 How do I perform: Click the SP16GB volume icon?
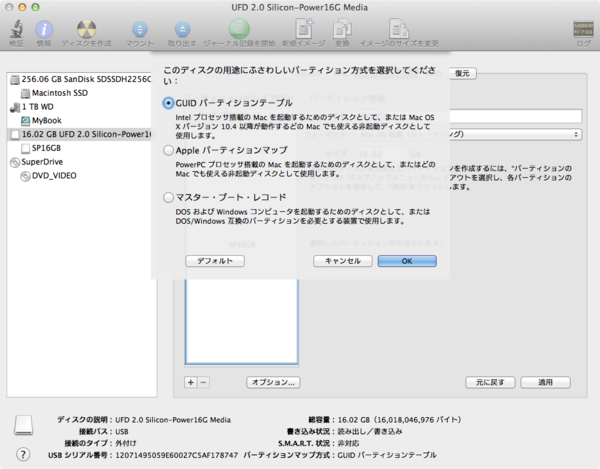[x=25, y=148]
